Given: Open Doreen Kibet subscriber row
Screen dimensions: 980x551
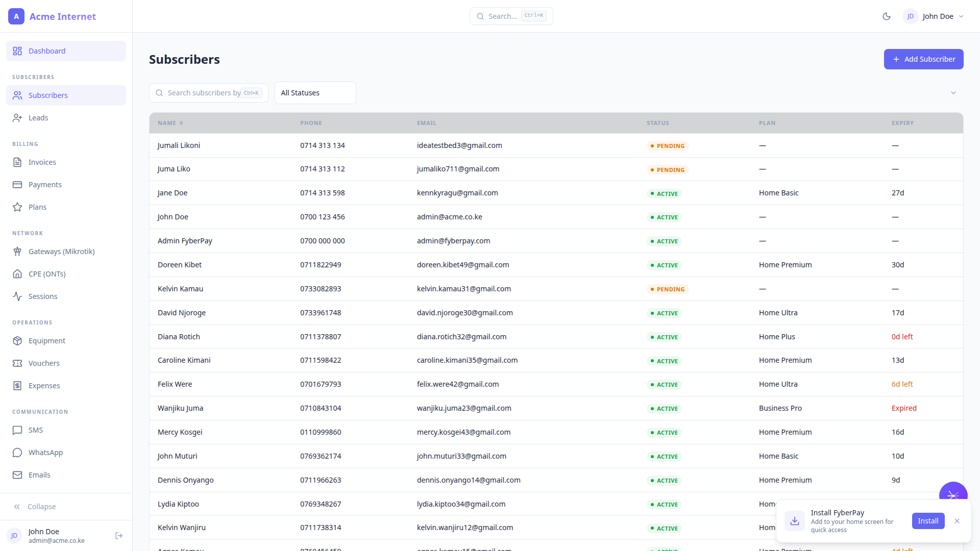Looking at the screenshot, I should click(556, 265).
